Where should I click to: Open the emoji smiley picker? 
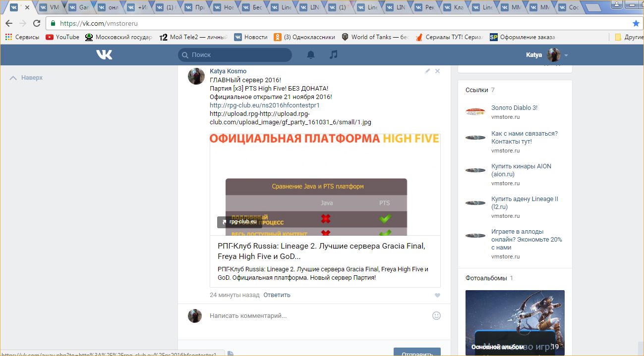(436, 315)
